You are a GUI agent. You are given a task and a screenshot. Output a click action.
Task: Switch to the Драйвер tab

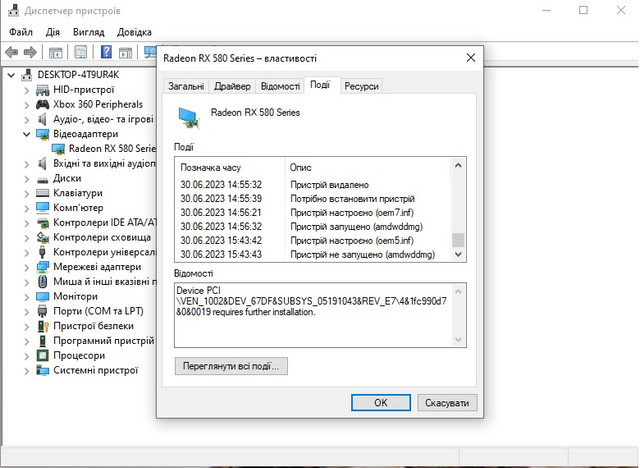(x=232, y=86)
